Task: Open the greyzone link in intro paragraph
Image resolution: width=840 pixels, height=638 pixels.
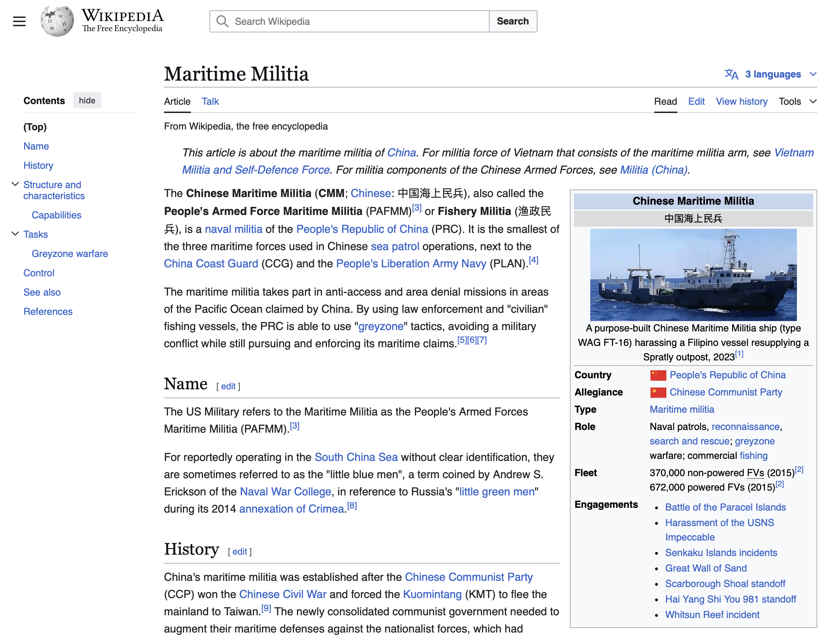Action: (381, 326)
